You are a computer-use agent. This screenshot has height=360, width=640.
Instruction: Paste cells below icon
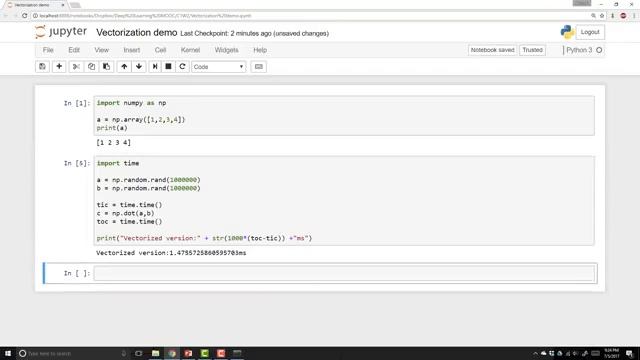click(x=107, y=67)
